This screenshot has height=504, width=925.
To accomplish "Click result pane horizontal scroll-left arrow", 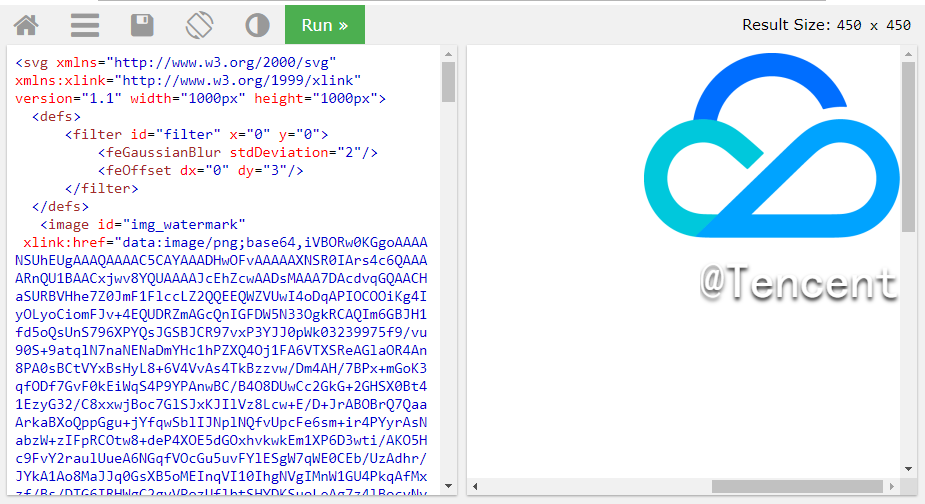I will point(475,486).
